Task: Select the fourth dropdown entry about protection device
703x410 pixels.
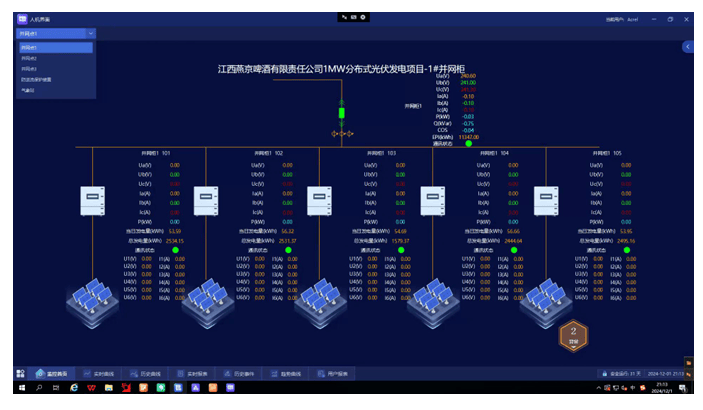Action: (x=56, y=79)
